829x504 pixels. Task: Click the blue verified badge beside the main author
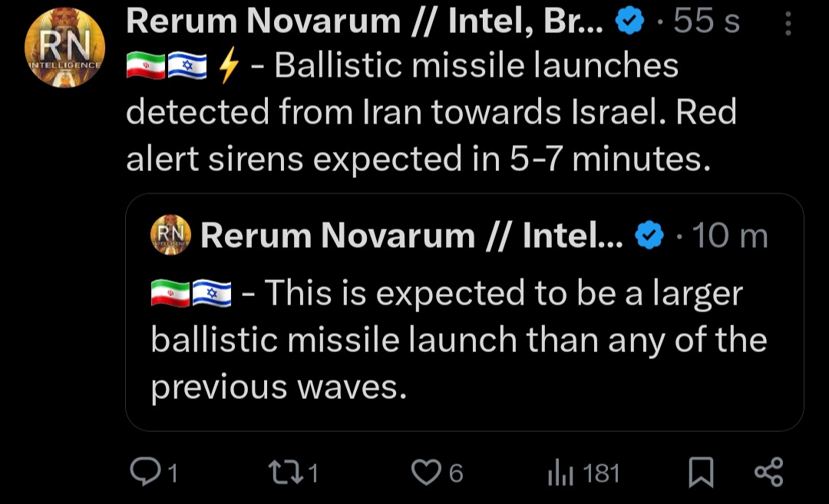[629, 21]
